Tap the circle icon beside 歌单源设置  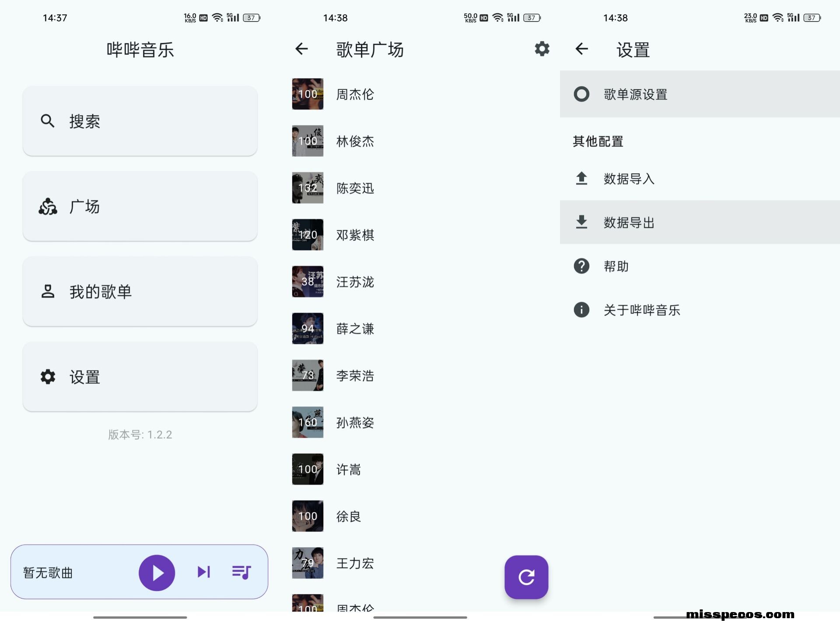[581, 94]
